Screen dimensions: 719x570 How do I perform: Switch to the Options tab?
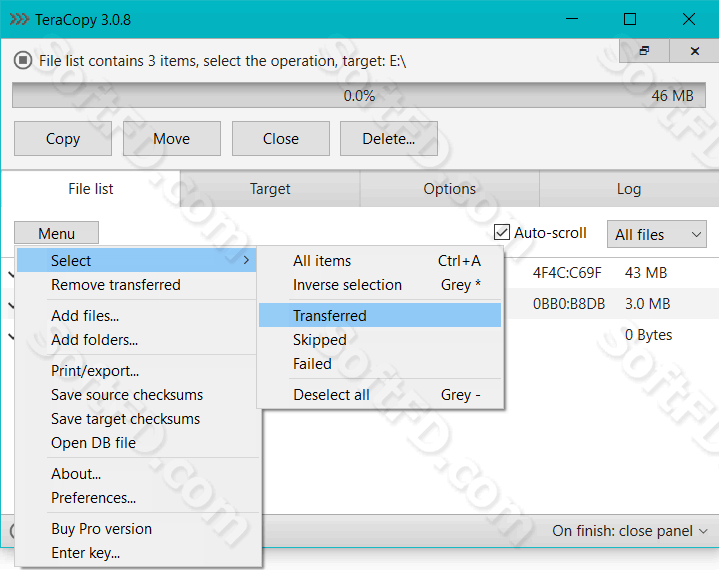(x=449, y=188)
